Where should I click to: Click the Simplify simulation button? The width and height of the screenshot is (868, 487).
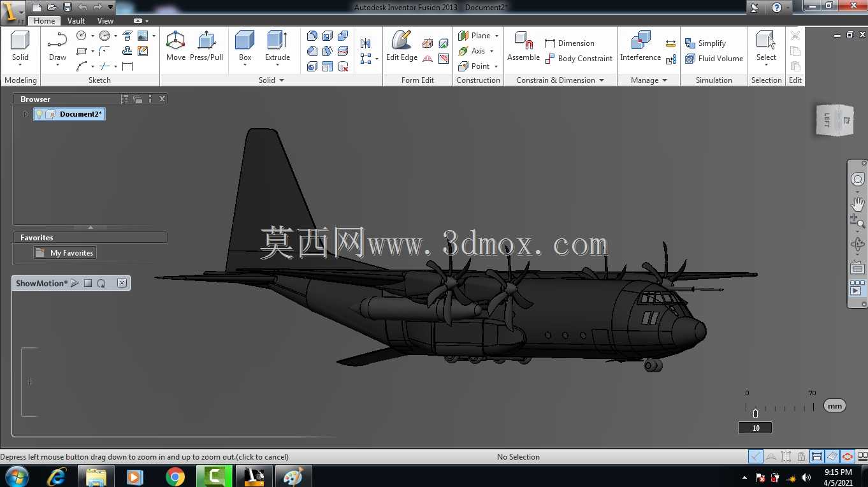(x=705, y=43)
